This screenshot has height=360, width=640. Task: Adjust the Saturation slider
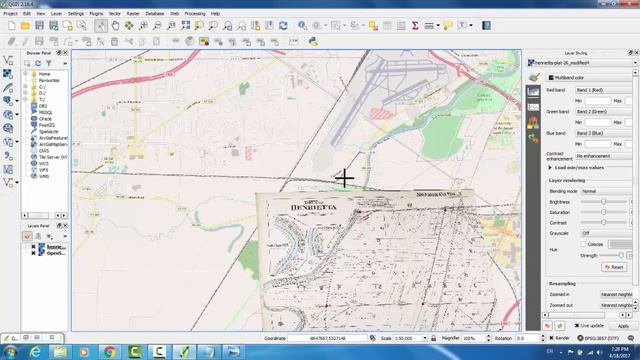[604, 212]
